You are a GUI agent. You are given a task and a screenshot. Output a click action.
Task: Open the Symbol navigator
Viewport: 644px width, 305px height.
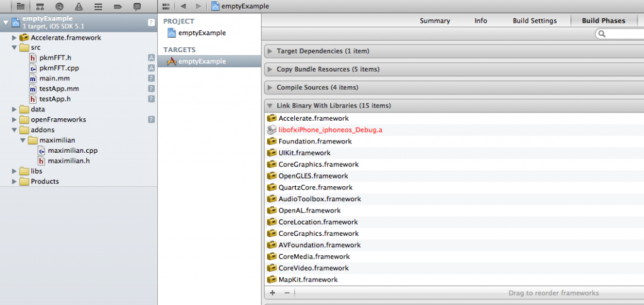click(40, 6)
